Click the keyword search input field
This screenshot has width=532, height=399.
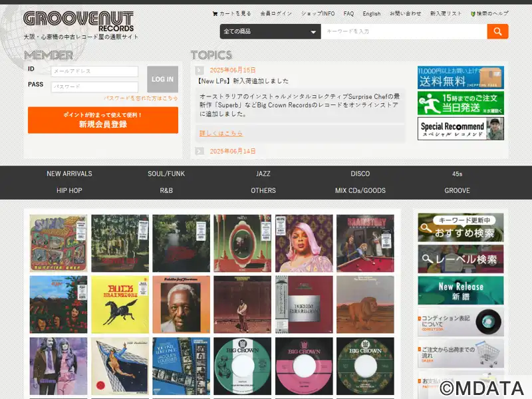tap(404, 31)
